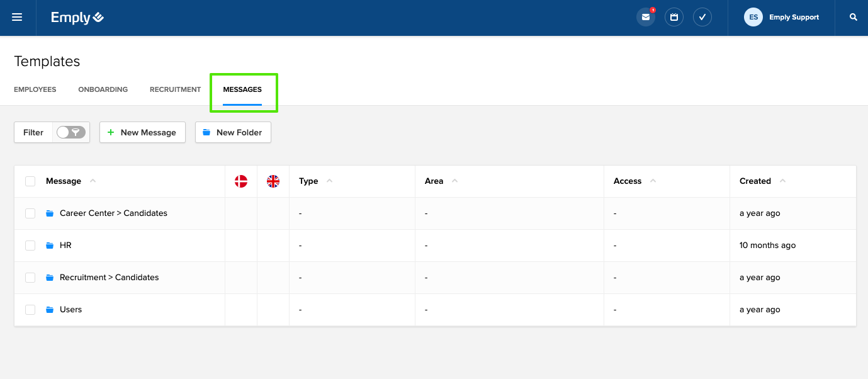Click the Emply logo

pos(77,18)
